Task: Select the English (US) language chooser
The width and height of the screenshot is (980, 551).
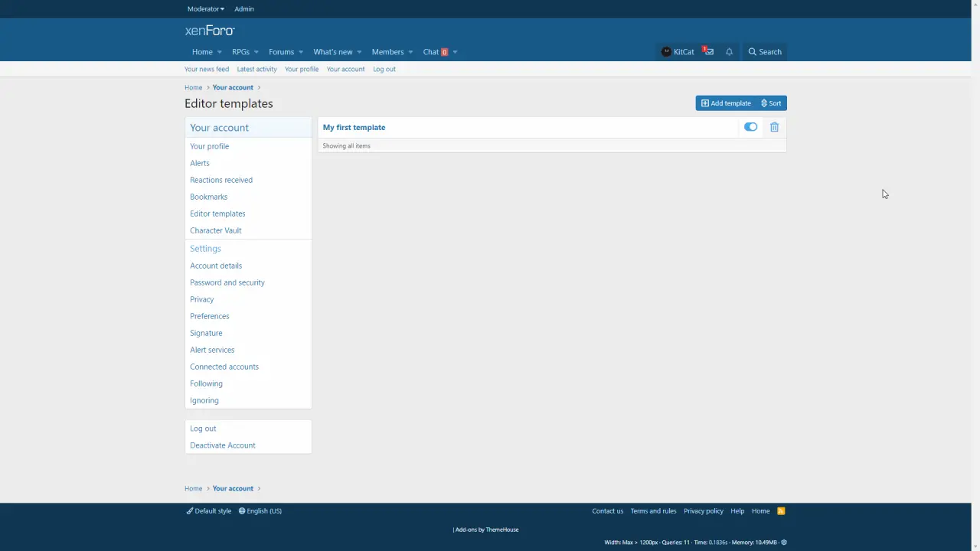Action: click(260, 511)
